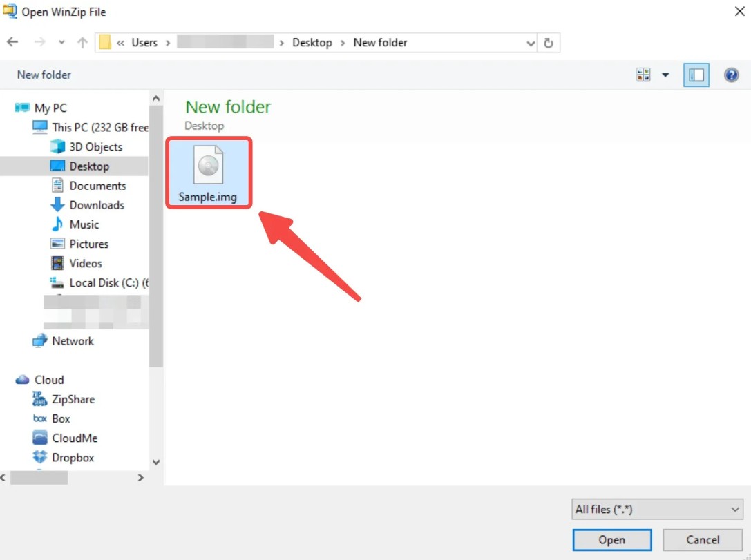This screenshot has width=751, height=560.
Task: Click the horizontal scrollbar thumb
Action: (39, 478)
